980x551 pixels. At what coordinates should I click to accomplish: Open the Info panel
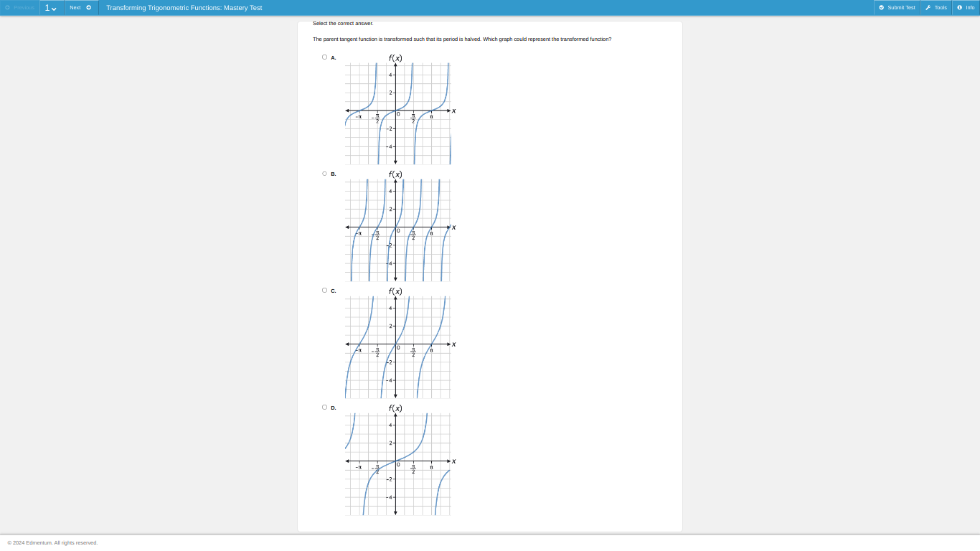(966, 8)
